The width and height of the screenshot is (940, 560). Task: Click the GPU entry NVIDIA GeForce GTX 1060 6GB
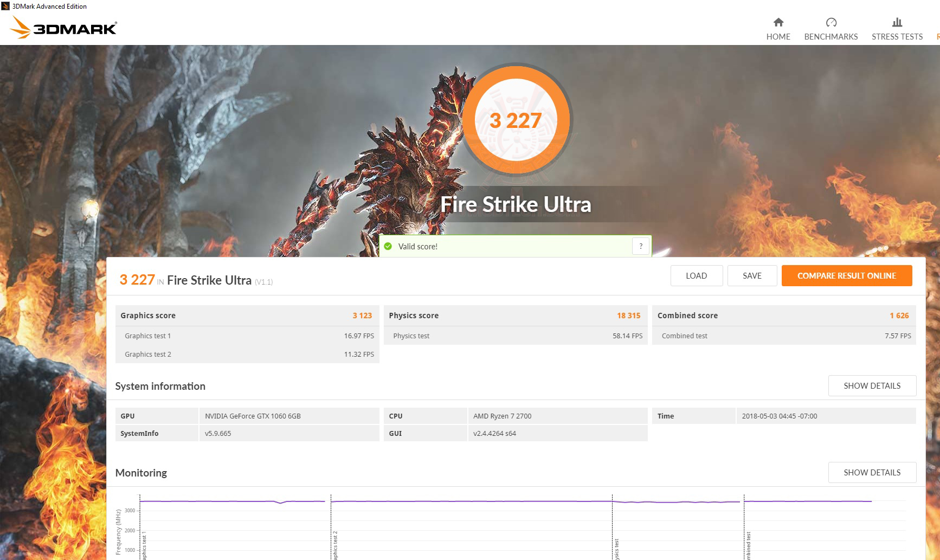251,416
